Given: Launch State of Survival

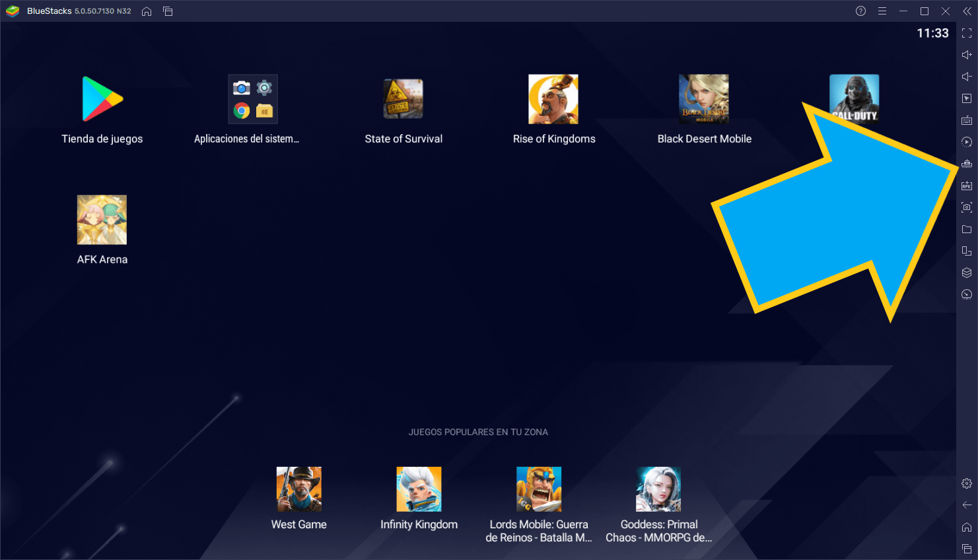Looking at the screenshot, I should point(403,99).
